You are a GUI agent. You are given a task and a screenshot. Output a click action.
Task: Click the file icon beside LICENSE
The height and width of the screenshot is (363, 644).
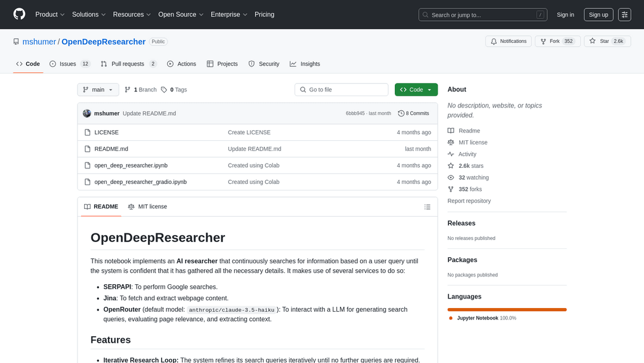[87, 133]
